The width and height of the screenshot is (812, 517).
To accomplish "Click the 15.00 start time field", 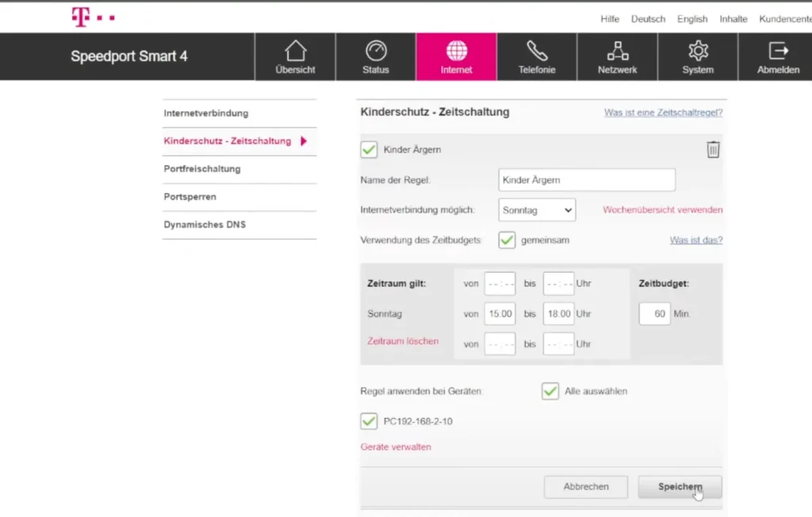I will click(x=500, y=314).
